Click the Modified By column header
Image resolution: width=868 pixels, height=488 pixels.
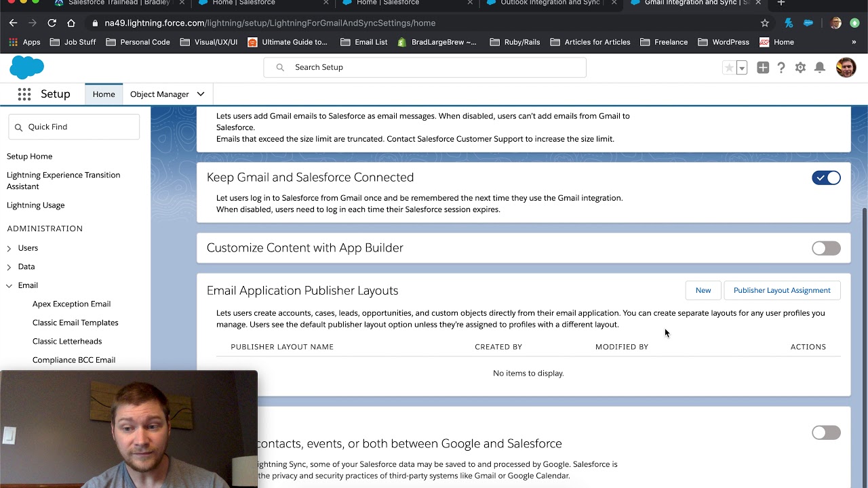(622, 347)
